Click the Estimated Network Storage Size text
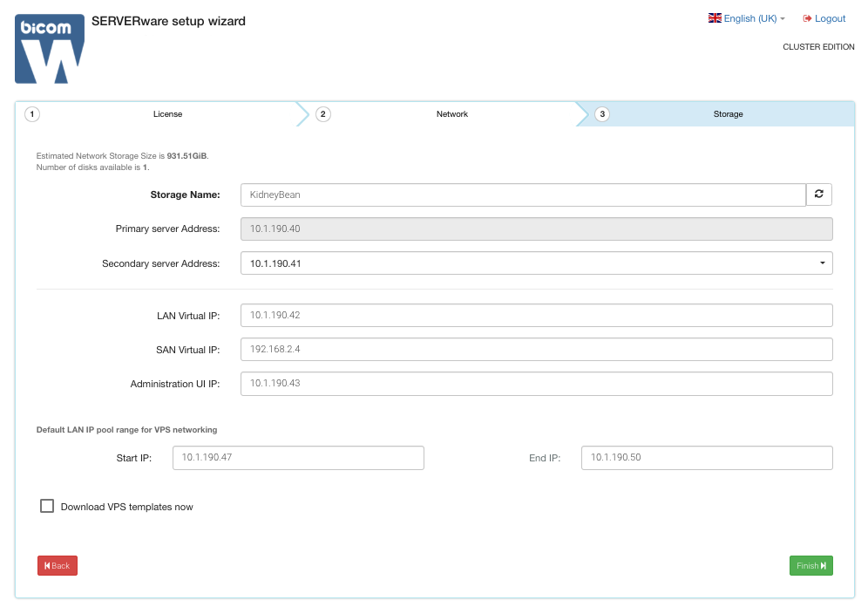The width and height of the screenshot is (868, 614). pos(122,156)
